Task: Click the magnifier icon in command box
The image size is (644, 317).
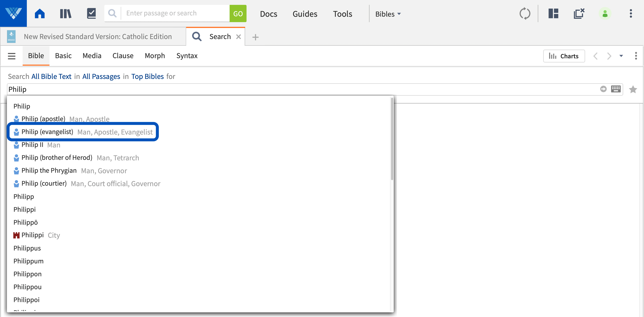Action: (x=113, y=13)
